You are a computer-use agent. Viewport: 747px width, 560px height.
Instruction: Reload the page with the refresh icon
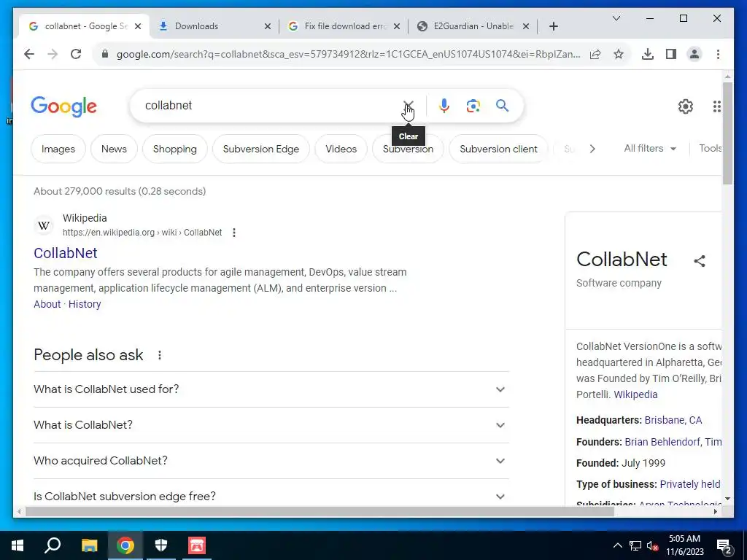click(x=76, y=54)
